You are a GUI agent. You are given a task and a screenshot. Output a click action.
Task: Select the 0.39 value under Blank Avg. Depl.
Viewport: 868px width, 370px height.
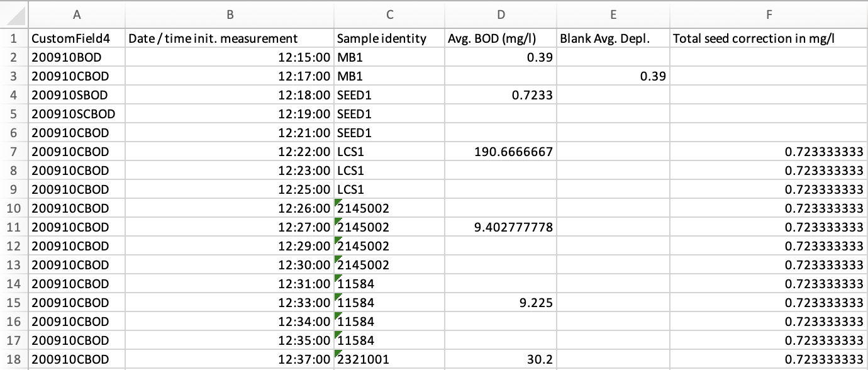[x=613, y=76]
